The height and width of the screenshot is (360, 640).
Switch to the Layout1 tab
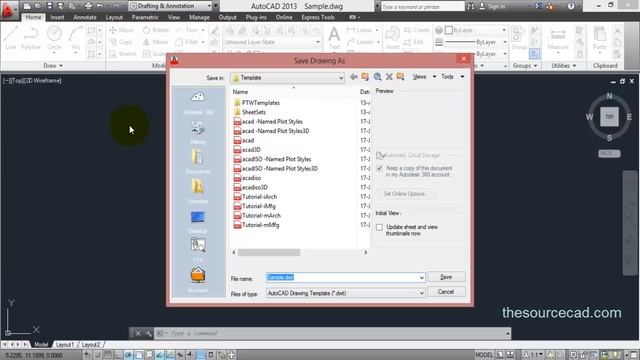click(65, 344)
